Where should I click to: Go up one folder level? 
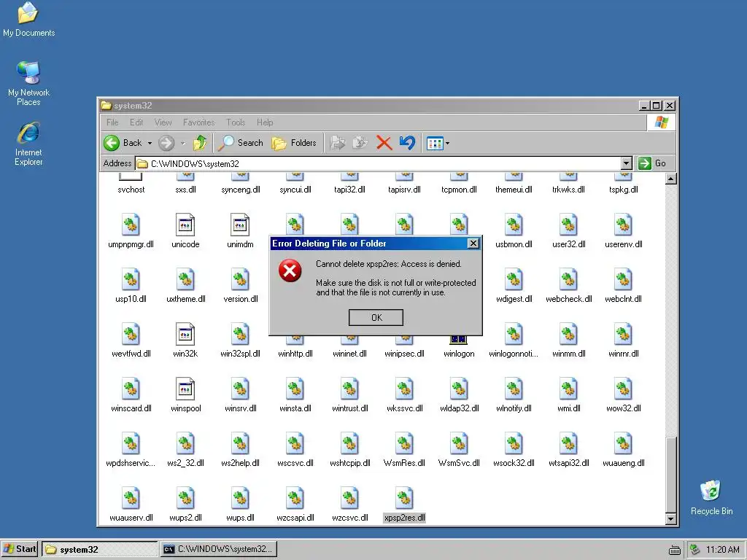click(x=200, y=143)
